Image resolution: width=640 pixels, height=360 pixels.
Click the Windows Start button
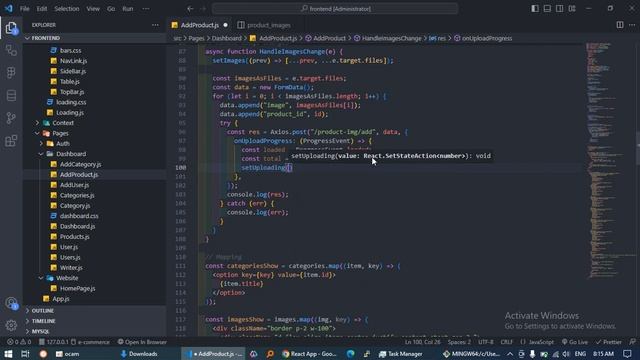pyautogui.click(x=8, y=354)
